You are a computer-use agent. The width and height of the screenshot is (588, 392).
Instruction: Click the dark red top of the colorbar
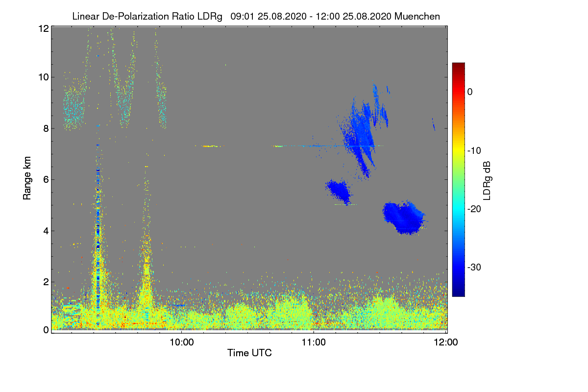point(458,67)
